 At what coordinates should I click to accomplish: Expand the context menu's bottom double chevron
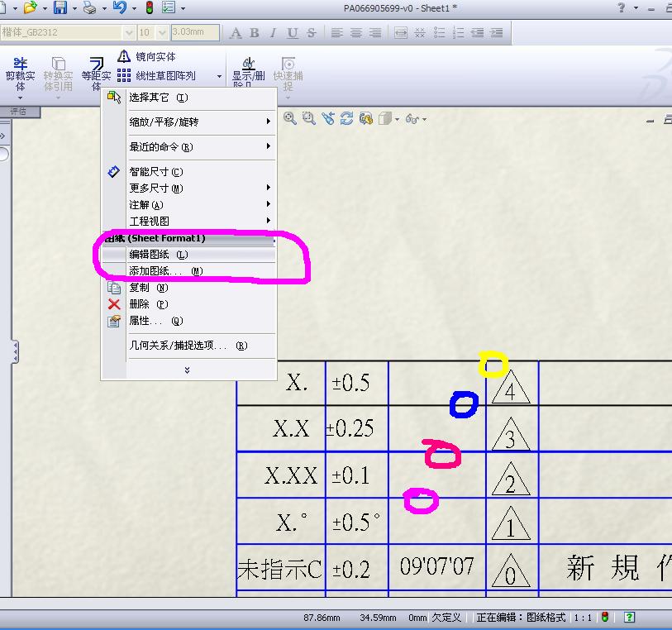(x=188, y=370)
